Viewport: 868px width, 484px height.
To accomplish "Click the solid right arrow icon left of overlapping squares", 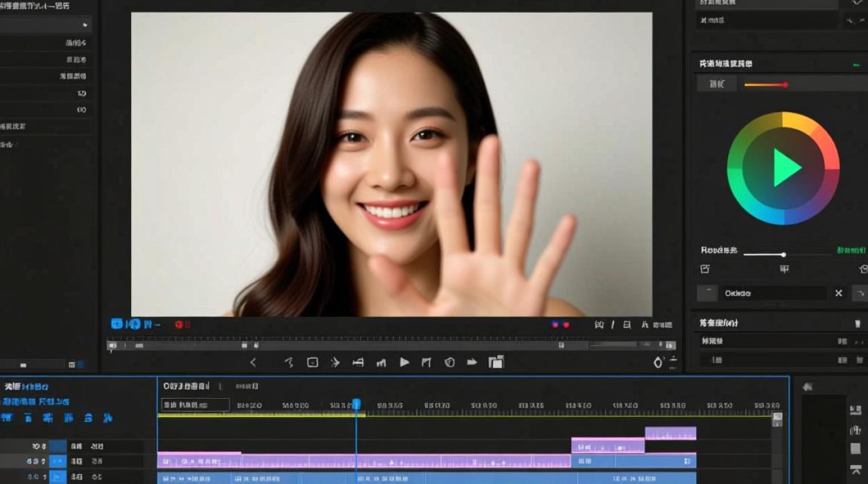I will 472,363.
